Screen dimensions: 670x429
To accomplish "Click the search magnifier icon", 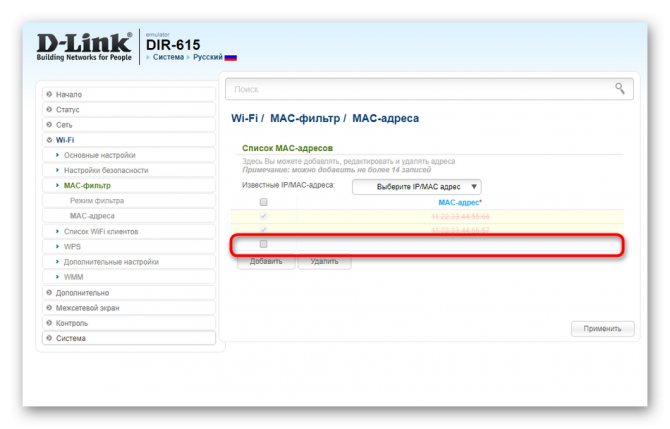I will (620, 88).
